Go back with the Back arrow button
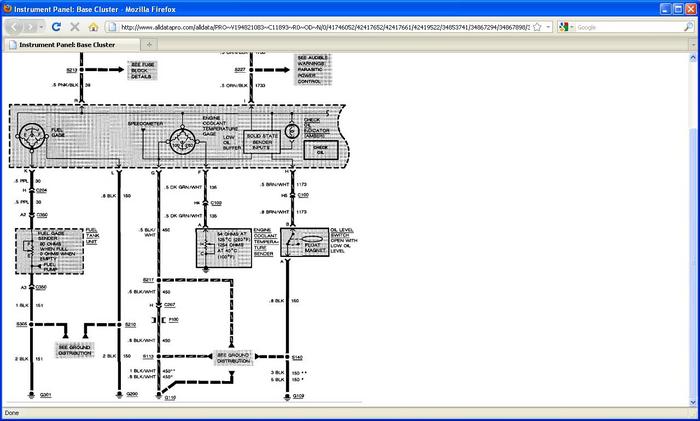Viewport: 700px width, 421px height. [x=14, y=27]
